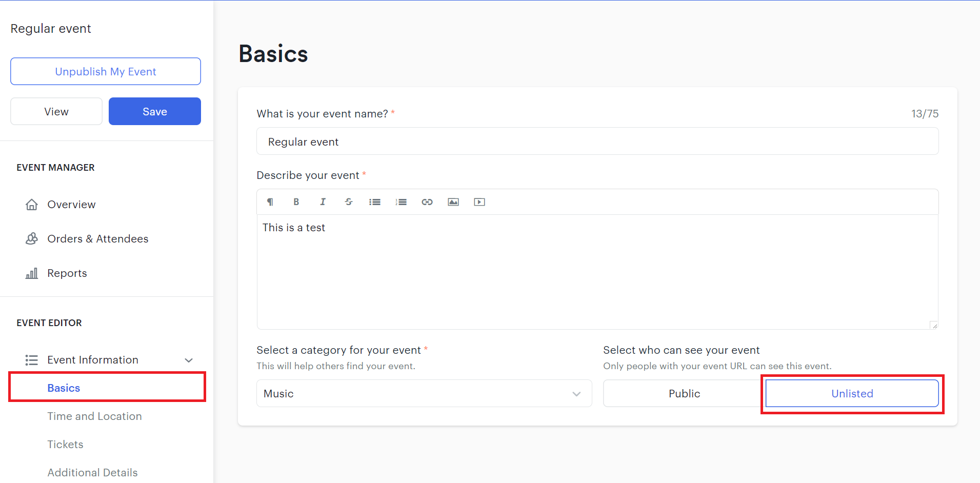
Task: Insert an image into the description
Action: tap(453, 202)
